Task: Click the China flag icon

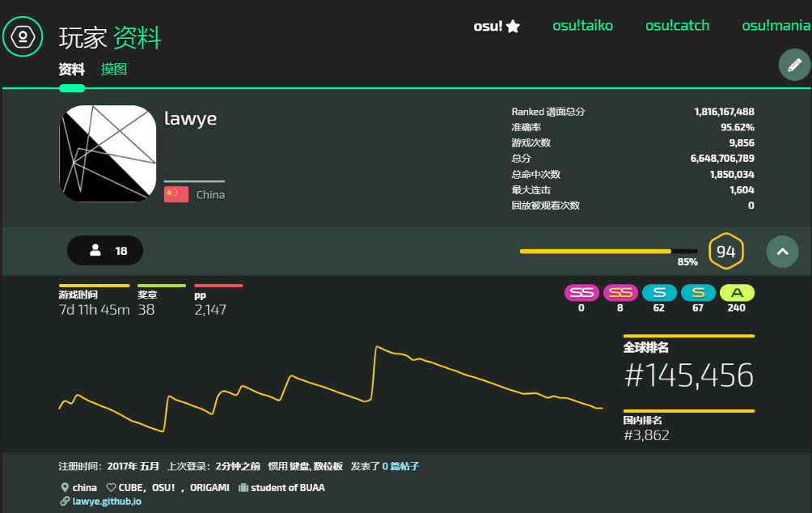Action: 176,194
